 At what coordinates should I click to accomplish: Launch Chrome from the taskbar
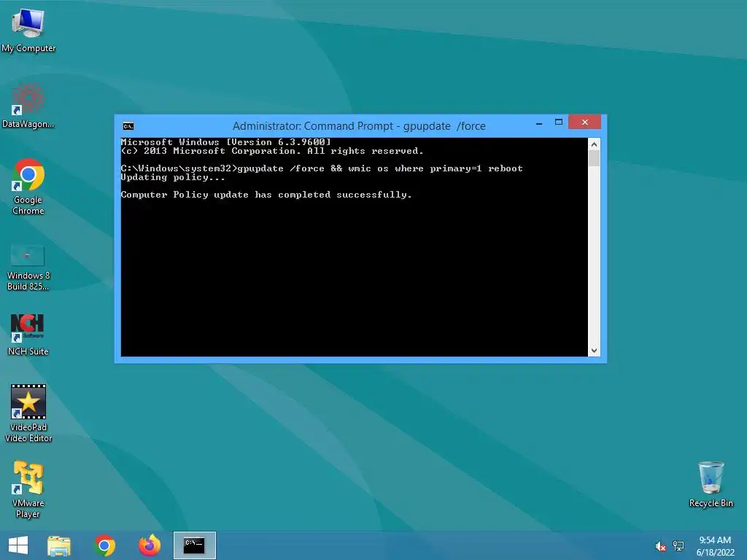point(105,545)
